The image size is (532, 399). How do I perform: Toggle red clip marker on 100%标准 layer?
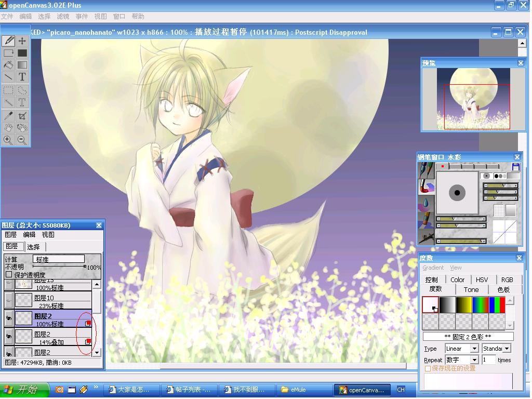pos(88,323)
